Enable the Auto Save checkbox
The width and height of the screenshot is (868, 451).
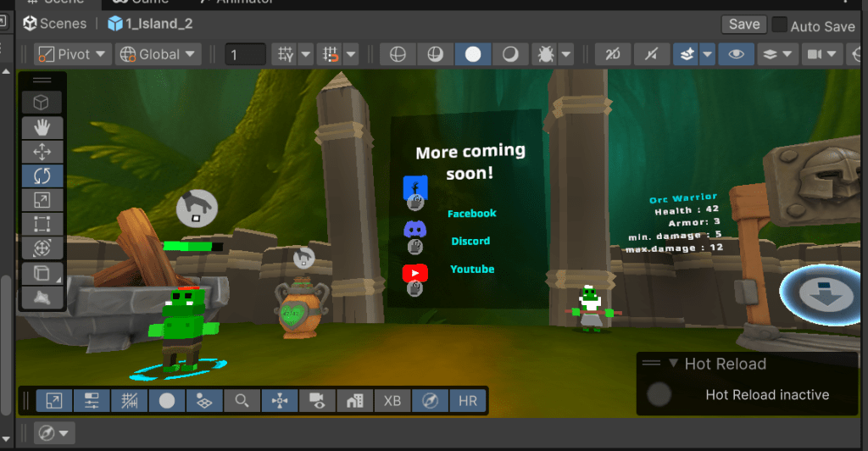click(x=779, y=25)
